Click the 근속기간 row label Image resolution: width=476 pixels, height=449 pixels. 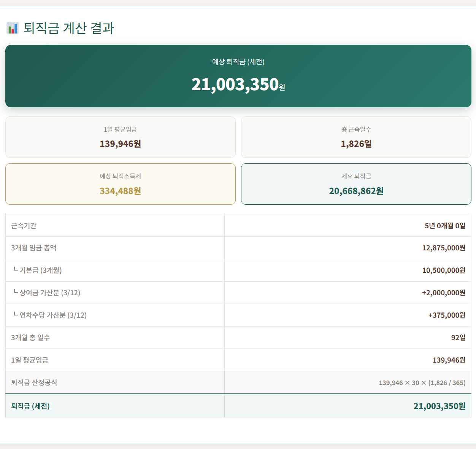24,226
